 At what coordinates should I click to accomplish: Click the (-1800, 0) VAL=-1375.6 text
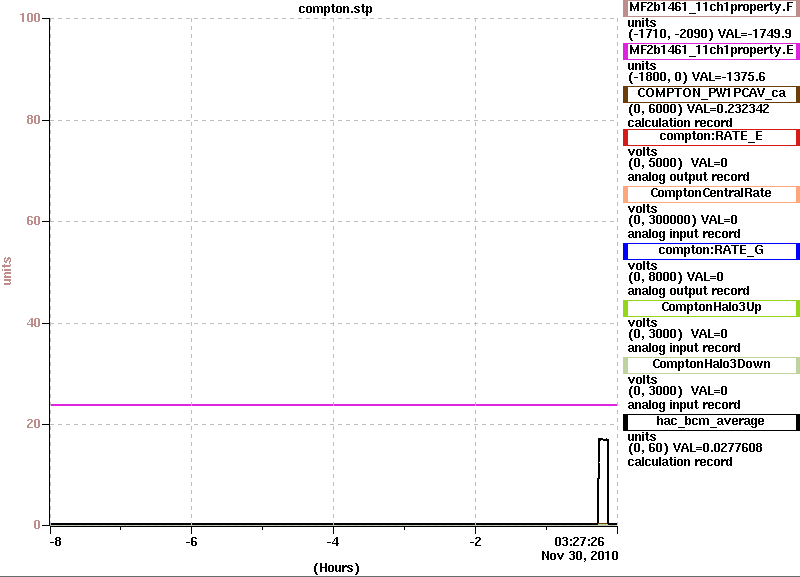click(x=696, y=77)
